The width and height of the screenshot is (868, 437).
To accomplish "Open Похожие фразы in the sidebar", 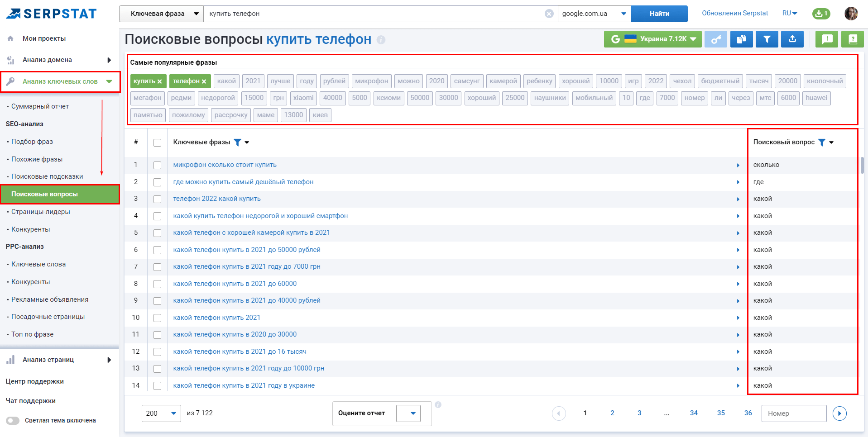I will point(37,159).
